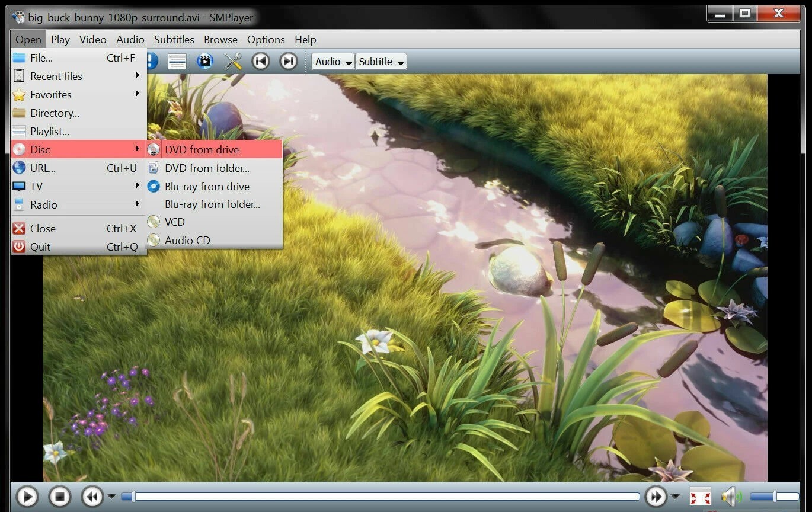Image resolution: width=812 pixels, height=512 pixels.
Task: Click the rewind button
Action: (x=92, y=497)
